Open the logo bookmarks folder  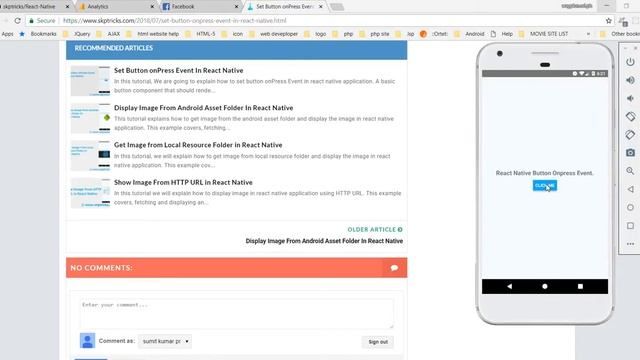315,34
